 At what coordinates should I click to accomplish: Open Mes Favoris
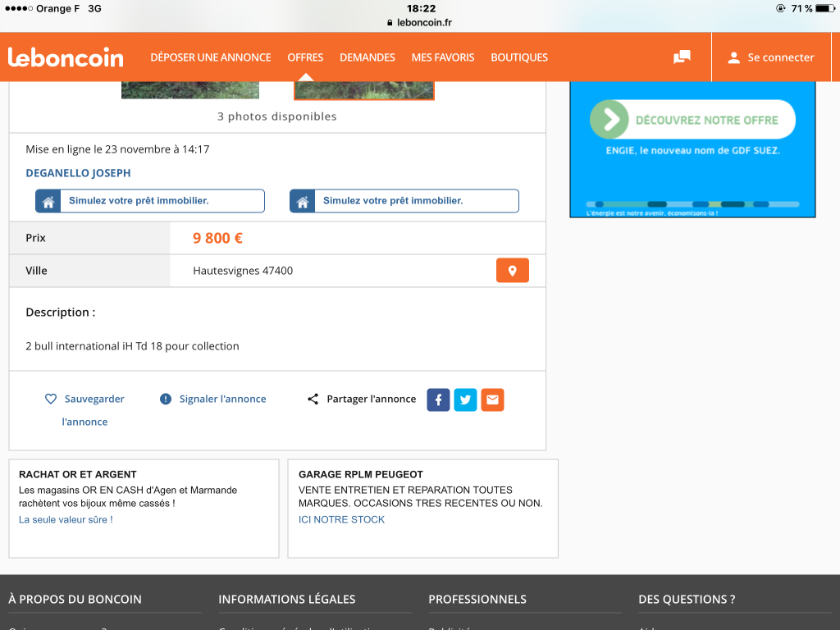(443, 57)
